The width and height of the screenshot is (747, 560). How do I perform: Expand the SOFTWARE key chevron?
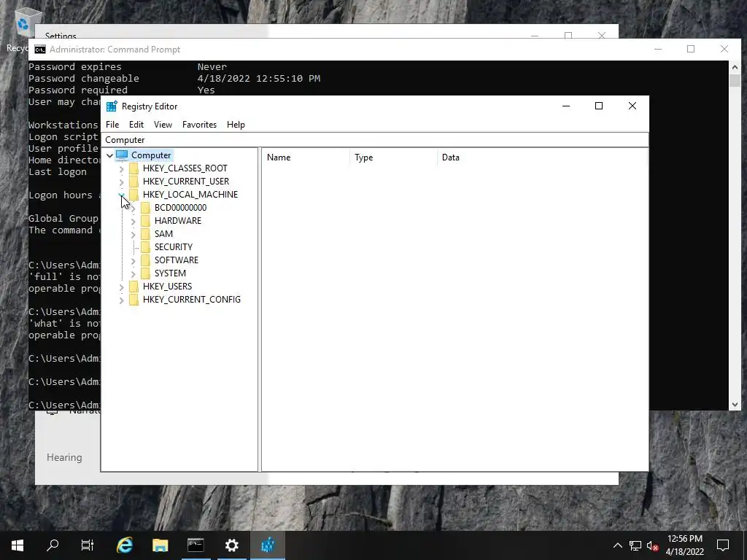tap(133, 260)
